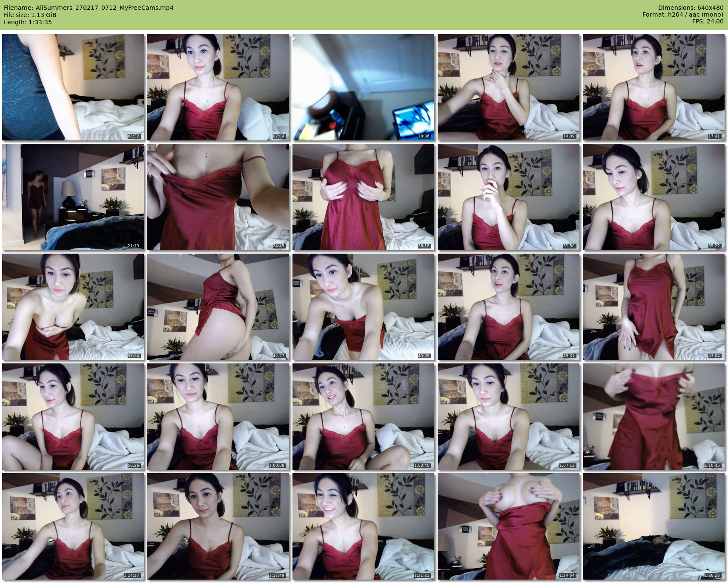Click the Dimensions 640x480 label
This screenshot has height=583, width=728.
click(691, 8)
